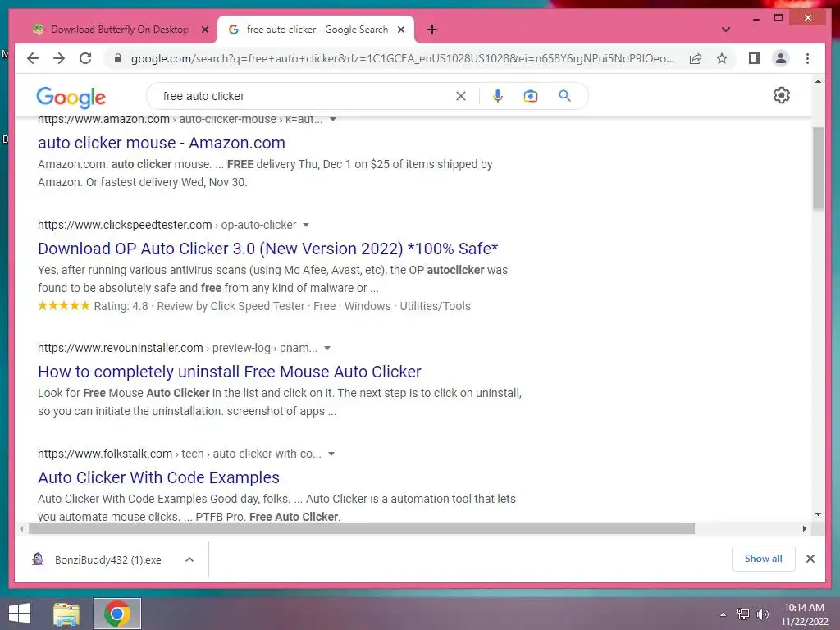This screenshot has width=840, height=630.
Task: Show all downloads
Action: [x=764, y=559]
